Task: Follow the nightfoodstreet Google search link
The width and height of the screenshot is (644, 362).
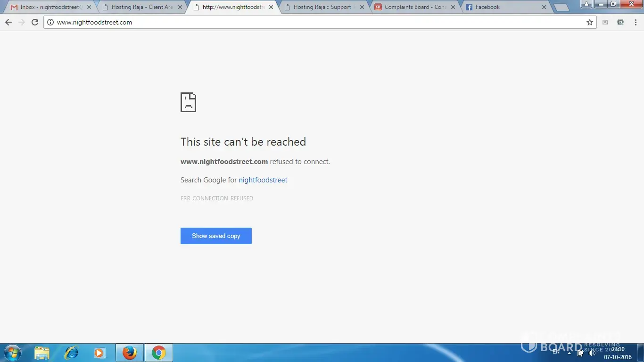Action: pyautogui.click(x=263, y=180)
